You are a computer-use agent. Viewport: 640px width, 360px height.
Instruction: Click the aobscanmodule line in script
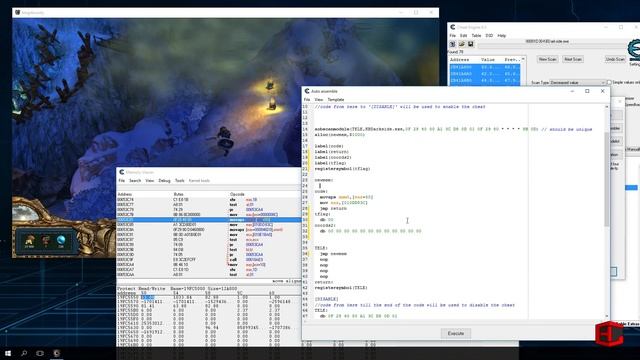453,129
